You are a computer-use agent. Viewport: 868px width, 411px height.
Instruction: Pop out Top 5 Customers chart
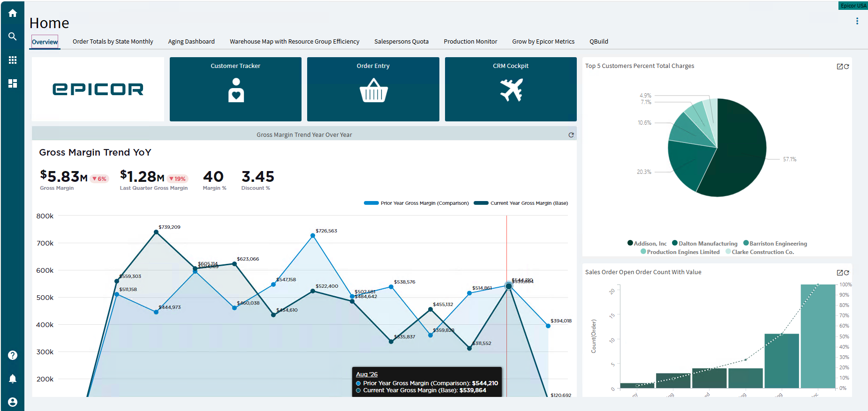pyautogui.click(x=840, y=67)
